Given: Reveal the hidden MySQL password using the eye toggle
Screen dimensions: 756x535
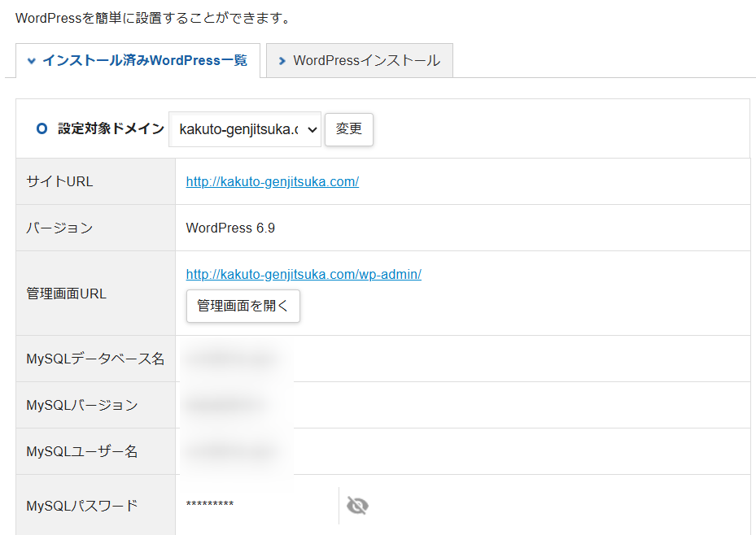Looking at the screenshot, I should pos(357,505).
